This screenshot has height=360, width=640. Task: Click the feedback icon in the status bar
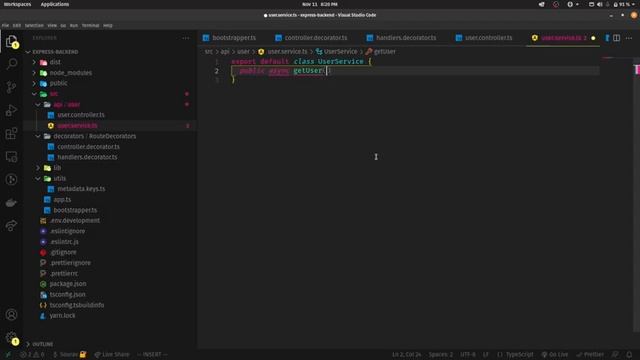(x=615, y=355)
